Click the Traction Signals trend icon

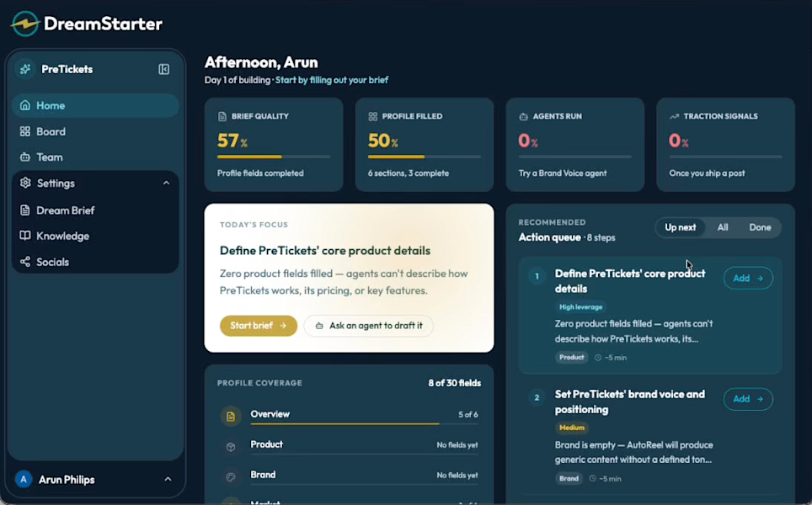674,116
